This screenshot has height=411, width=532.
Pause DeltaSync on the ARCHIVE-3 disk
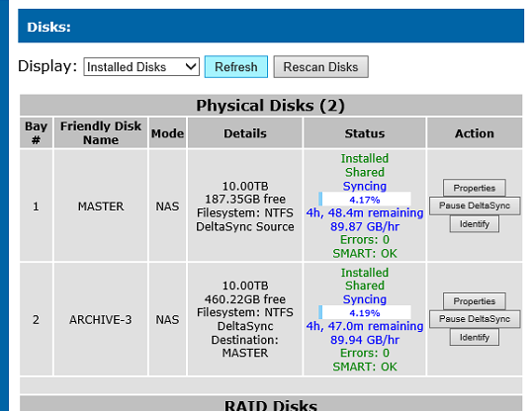[475, 319]
